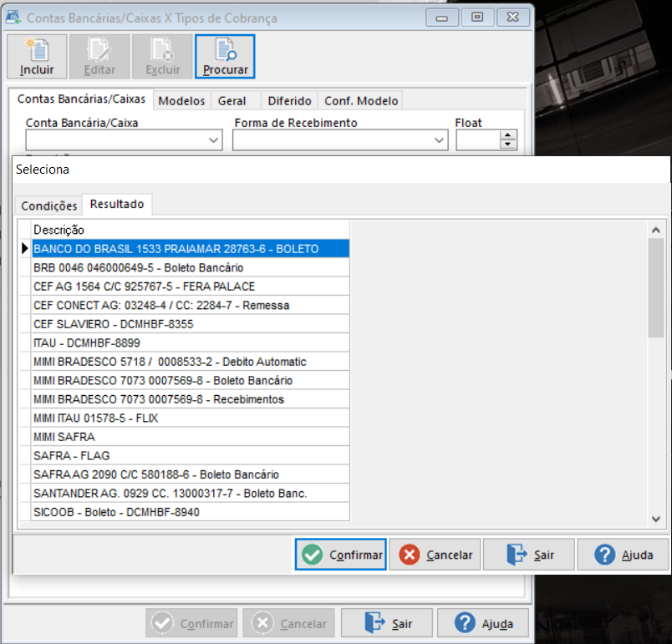This screenshot has width=672, height=644.
Task: Click the Excluir toolbar button
Action: coord(162,57)
